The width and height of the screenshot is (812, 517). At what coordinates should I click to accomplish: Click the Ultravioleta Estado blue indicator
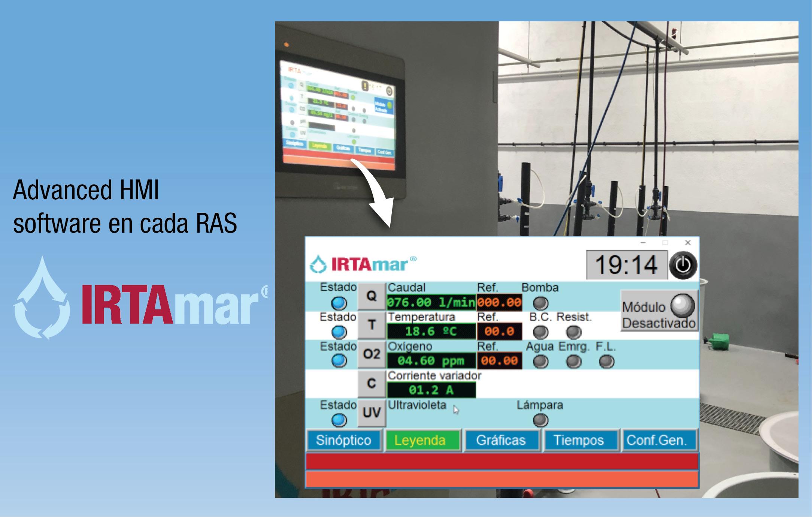pos(339,420)
